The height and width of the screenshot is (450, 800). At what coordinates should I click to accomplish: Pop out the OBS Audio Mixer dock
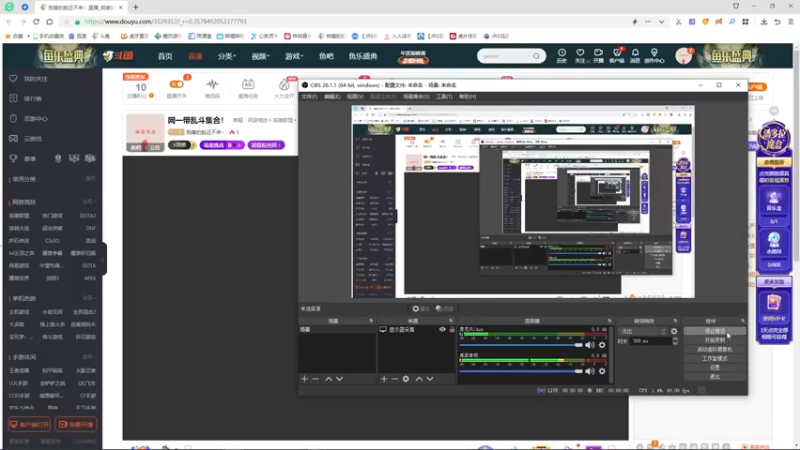coord(609,321)
